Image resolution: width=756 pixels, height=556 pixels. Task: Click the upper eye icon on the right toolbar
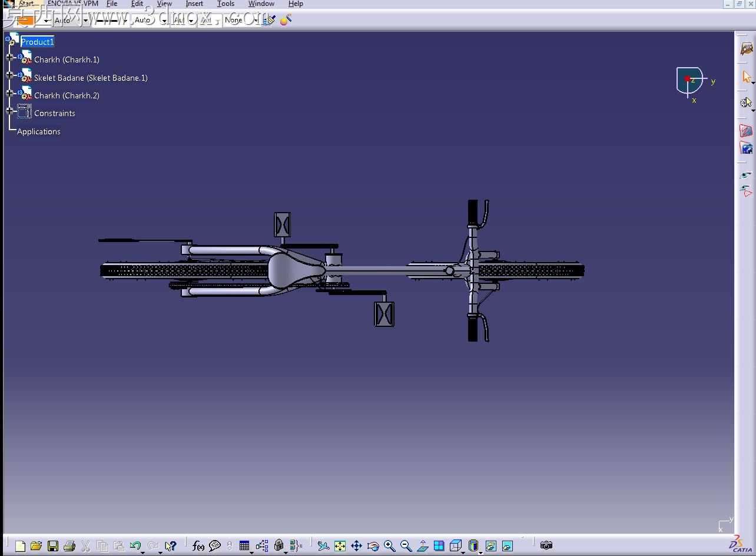tap(746, 176)
